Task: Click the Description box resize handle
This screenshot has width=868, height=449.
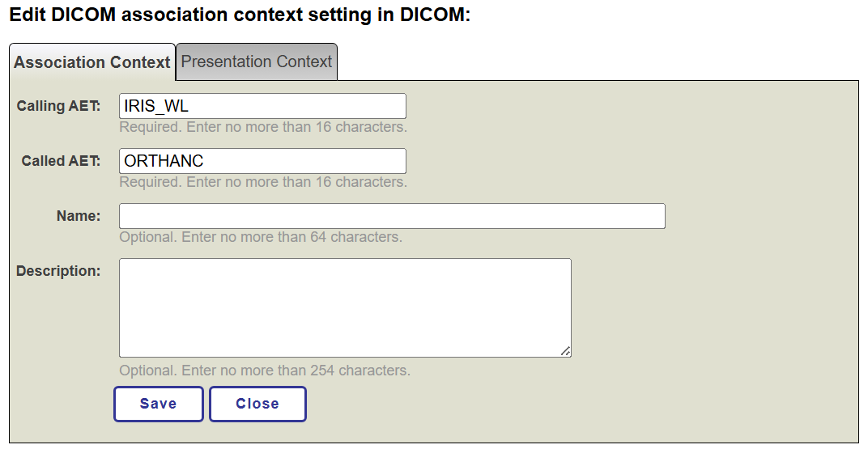Action: (565, 350)
